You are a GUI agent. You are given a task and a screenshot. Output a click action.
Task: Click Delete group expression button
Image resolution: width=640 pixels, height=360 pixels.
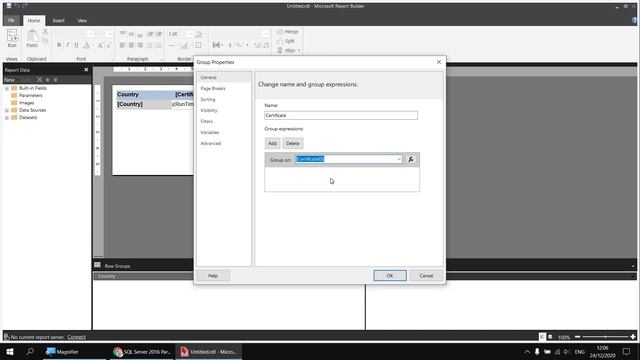click(x=293, y=143)
